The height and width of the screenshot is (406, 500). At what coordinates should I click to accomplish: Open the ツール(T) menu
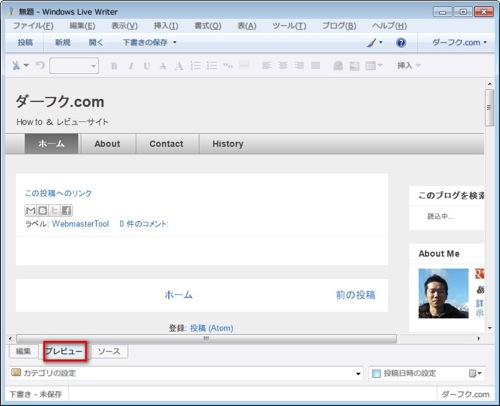[x=289, y=26]
